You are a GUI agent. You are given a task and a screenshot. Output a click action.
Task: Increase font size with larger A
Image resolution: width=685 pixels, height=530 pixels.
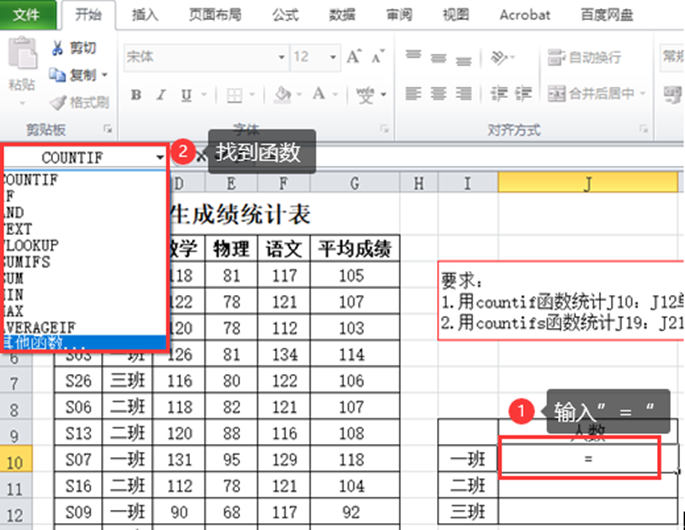[354, 56]
